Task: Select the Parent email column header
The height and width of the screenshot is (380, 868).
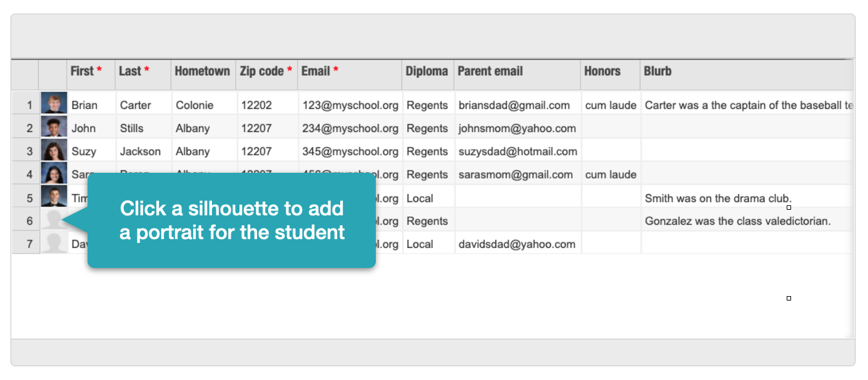Action: tap(490, 71)
